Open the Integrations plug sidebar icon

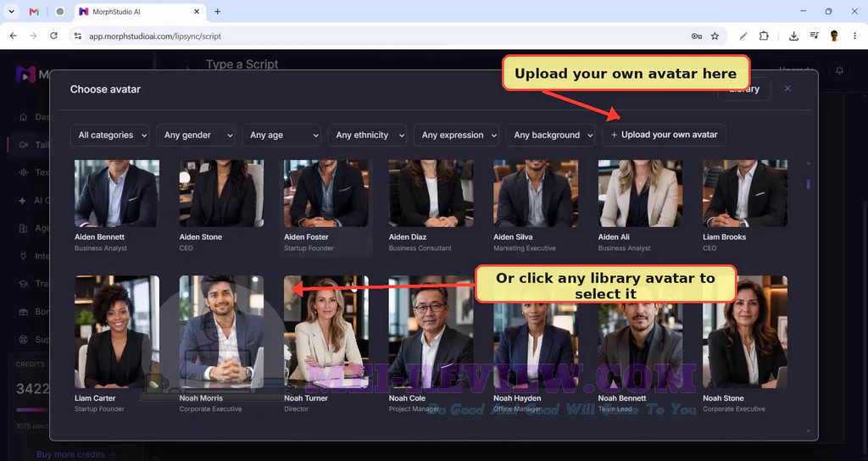point(23,256)
